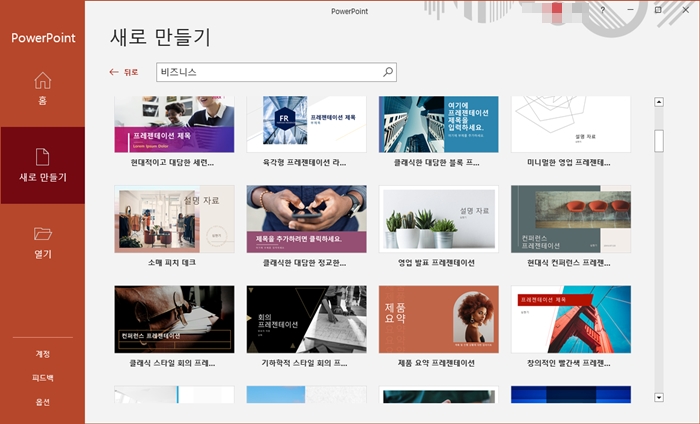Select the 창의적인 빨간색 프레젠테이션 thumbnail
The height and width of the screenshot is (424, 700).
pyautogui.click(x=571, y=320)
